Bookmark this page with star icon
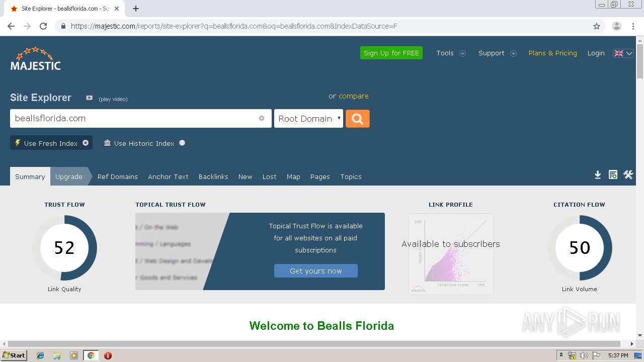The width and height of the screenshot is (644, 362). tap(597, 26)
